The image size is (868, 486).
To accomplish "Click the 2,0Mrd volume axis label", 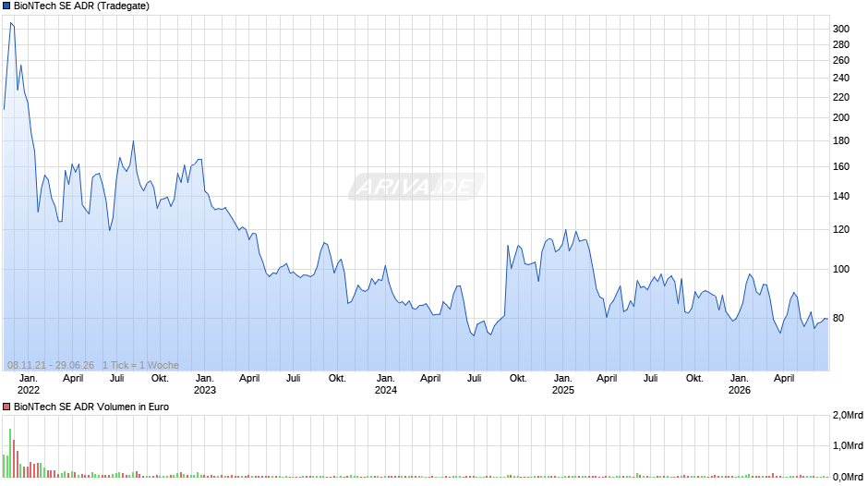I will tap(848, 416).
